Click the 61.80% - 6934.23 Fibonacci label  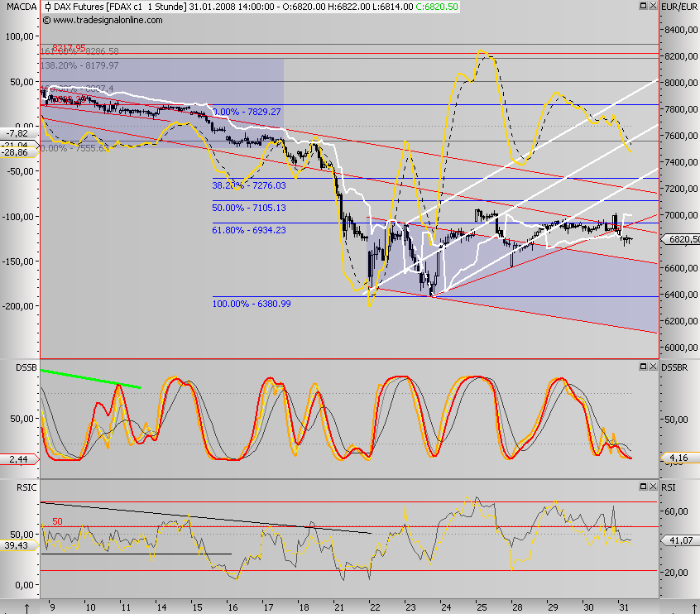(x=249, y=230)
